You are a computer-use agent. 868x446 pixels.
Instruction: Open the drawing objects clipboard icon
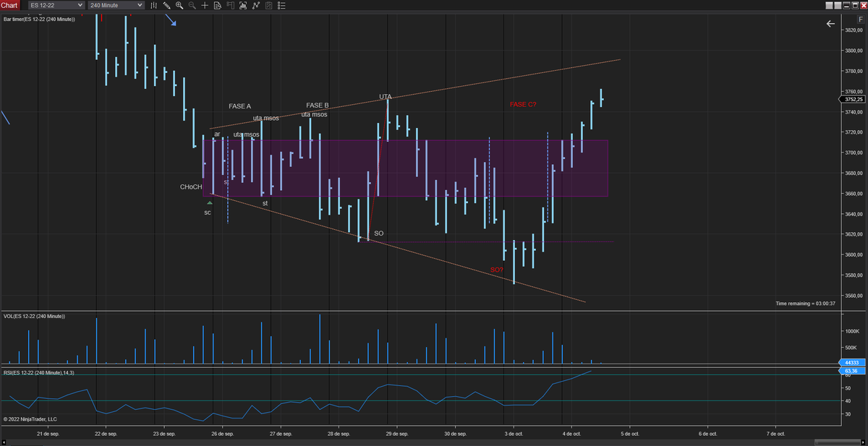[x=268, y=5]
